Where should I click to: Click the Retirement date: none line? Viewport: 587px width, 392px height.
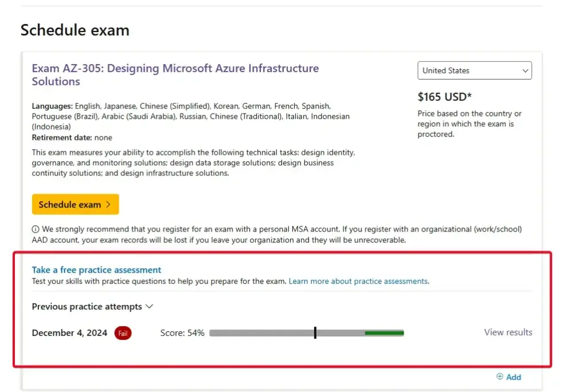coord(72,138)
